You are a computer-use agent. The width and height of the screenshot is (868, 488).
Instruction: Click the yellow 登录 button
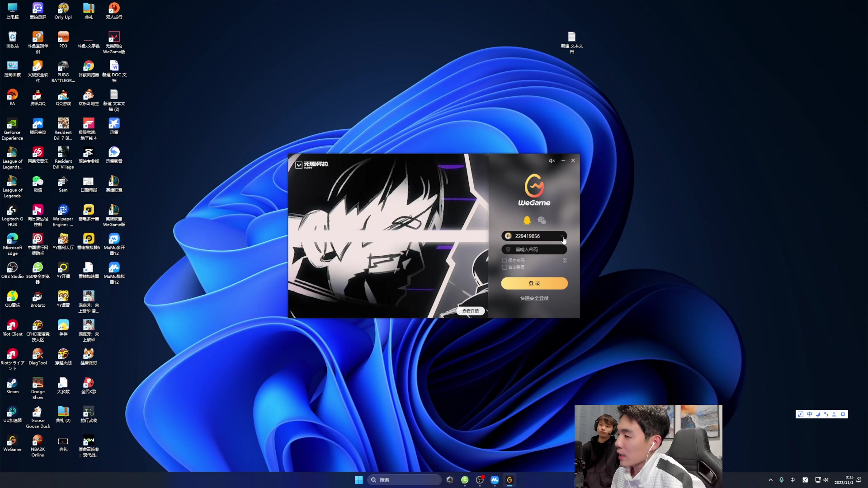tap(534, 283)
